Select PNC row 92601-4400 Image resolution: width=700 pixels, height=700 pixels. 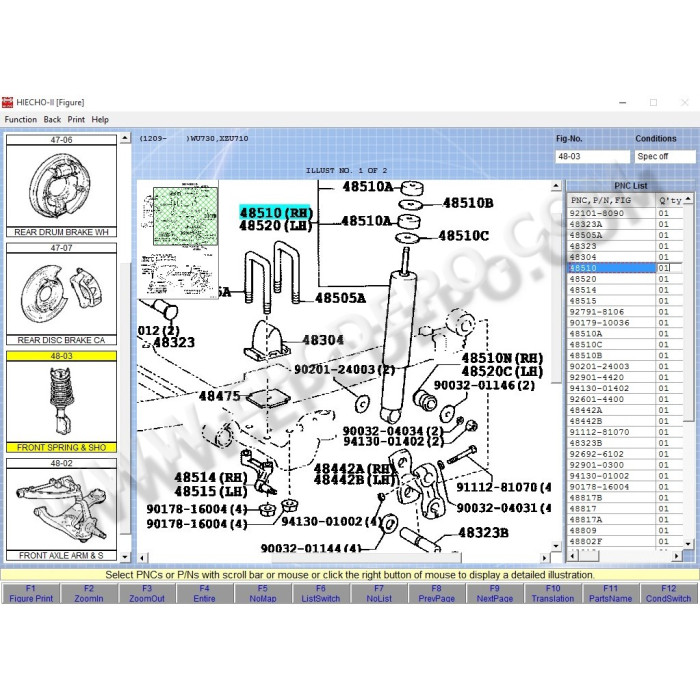(625, 399)
